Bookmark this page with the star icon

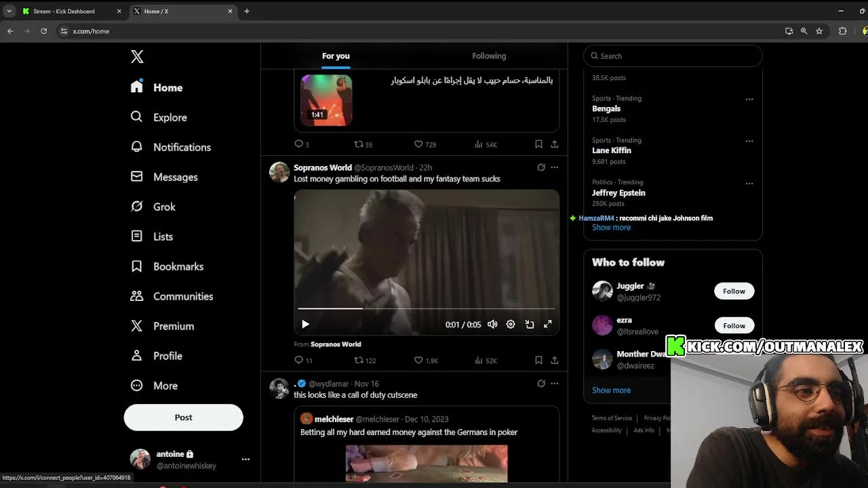pos(819,31)
